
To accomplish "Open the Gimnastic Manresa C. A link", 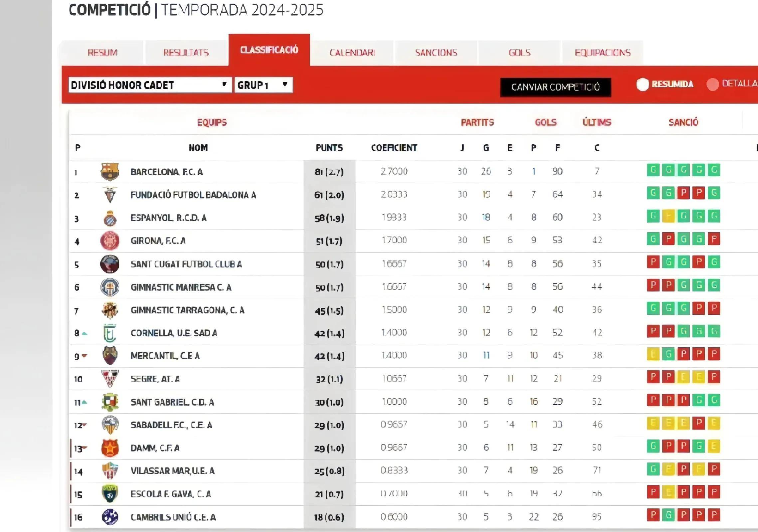I will 181,287.
